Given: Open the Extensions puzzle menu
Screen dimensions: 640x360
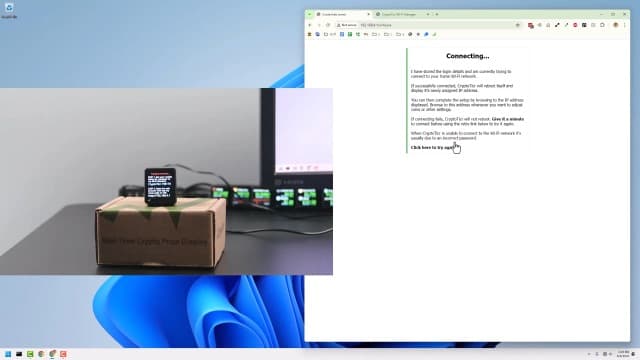Looking at the screenshot, I should click(602, 25).
